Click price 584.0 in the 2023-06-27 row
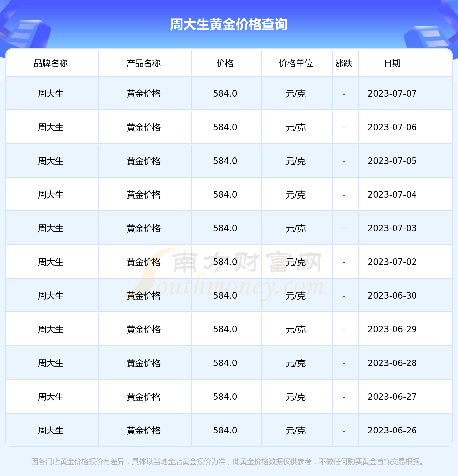 [225, 397]
